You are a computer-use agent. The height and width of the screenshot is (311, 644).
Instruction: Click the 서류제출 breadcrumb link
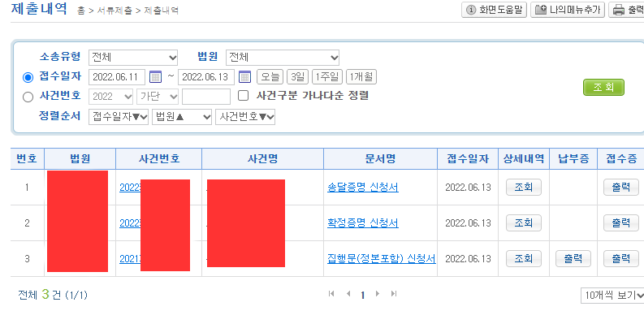(115, 11)
